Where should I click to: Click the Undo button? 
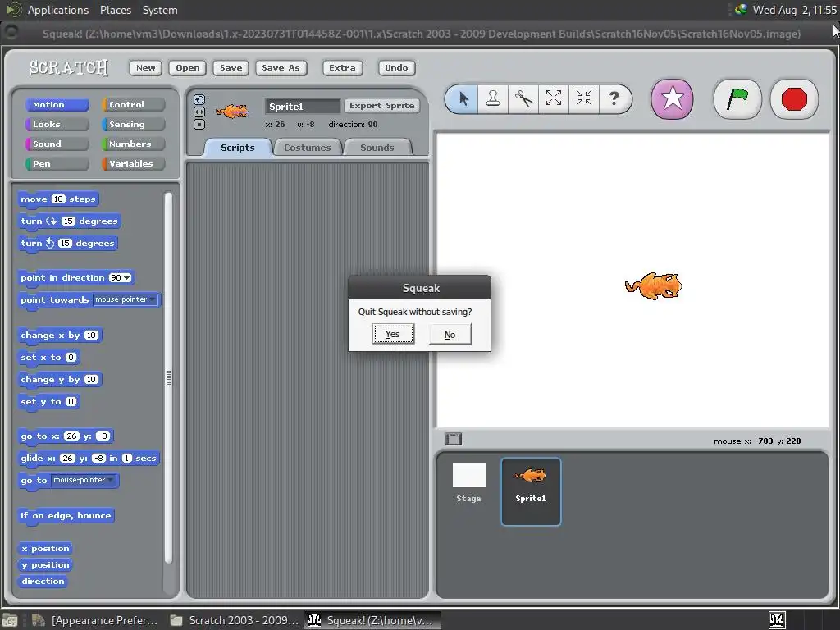(396, 67)
